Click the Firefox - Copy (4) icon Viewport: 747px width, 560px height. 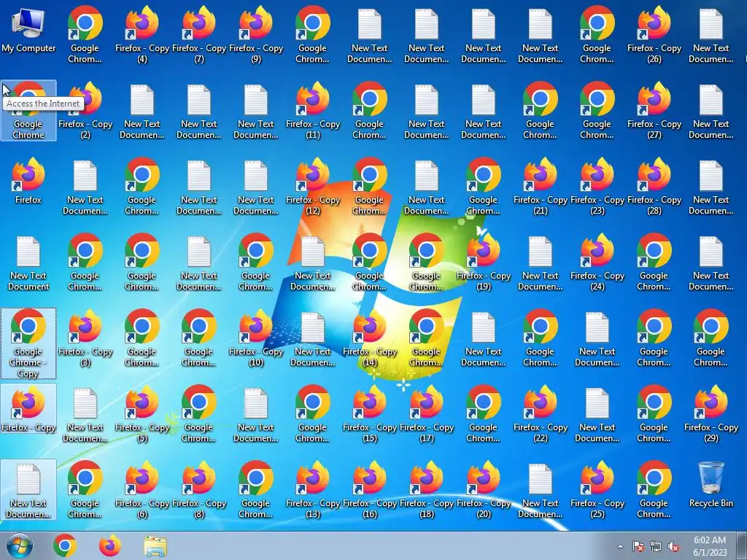142,35
